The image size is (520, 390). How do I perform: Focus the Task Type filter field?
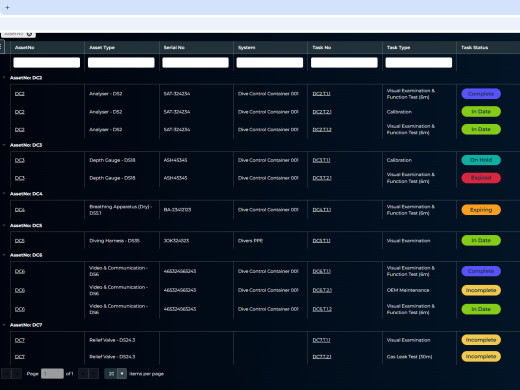(x=419, y=62)
